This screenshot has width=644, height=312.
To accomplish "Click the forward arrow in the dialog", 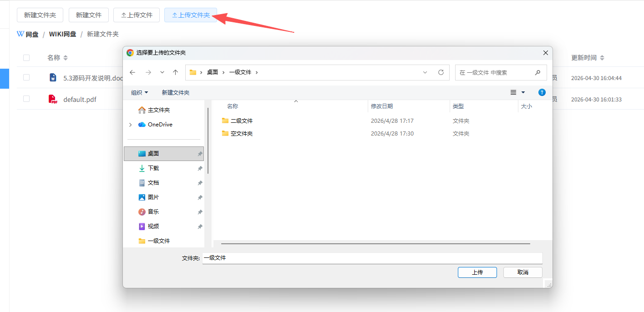I will [x=148, y=72].
